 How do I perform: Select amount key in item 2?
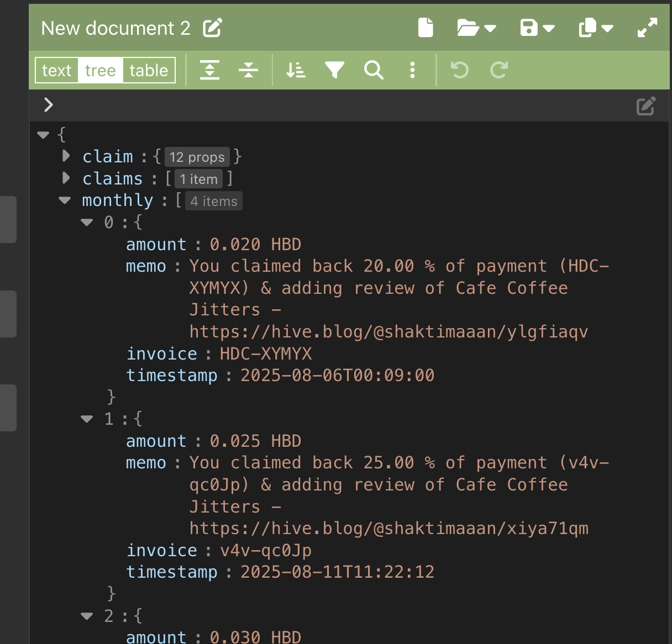coord(156,637)
